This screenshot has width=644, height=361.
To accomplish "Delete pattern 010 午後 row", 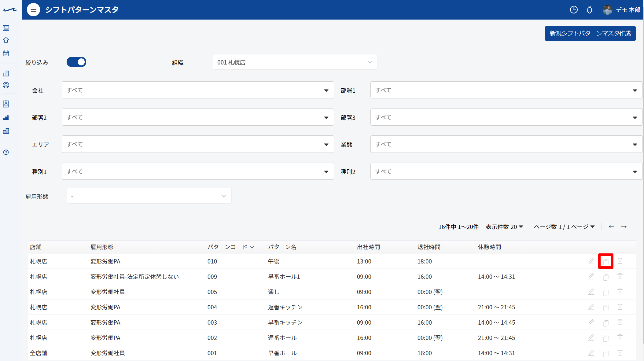I will coord(620,261).
